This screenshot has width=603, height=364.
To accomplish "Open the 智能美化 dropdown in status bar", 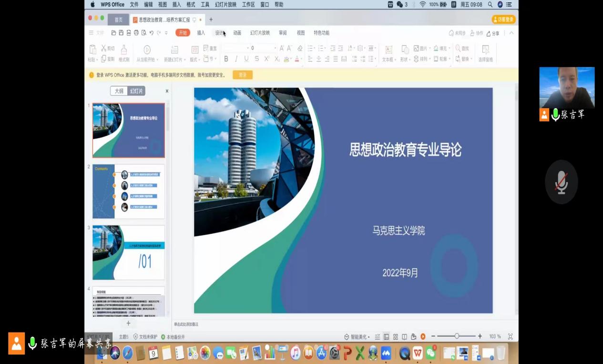I will coord(357,336).
